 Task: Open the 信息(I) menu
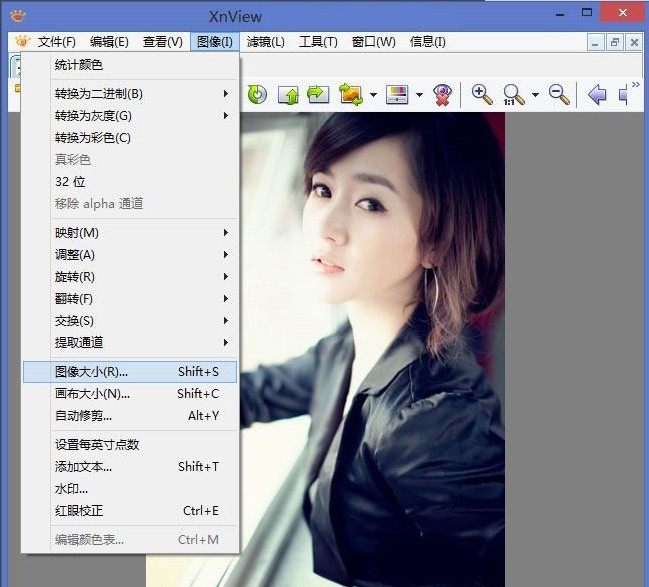[428, 42]
